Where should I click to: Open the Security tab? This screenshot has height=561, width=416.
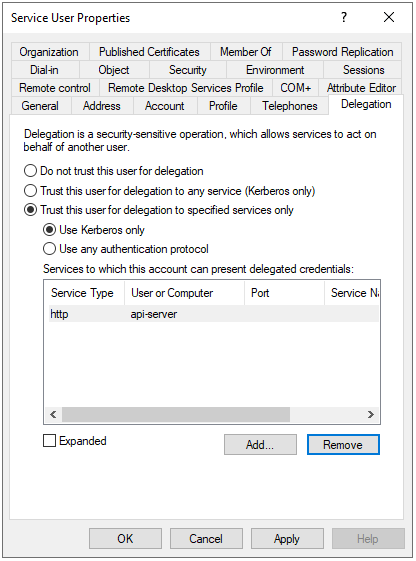pyautogui.click(x=187, y=70)
